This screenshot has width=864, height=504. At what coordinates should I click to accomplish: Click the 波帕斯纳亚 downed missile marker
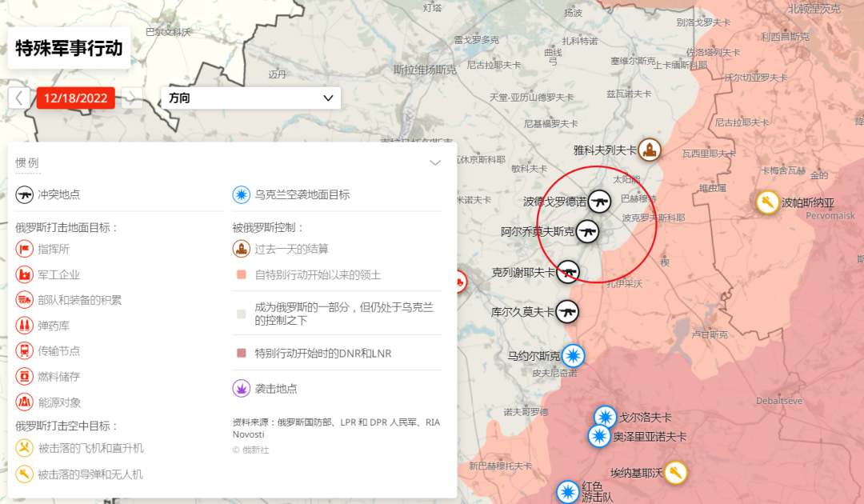(x=767, y=202)
